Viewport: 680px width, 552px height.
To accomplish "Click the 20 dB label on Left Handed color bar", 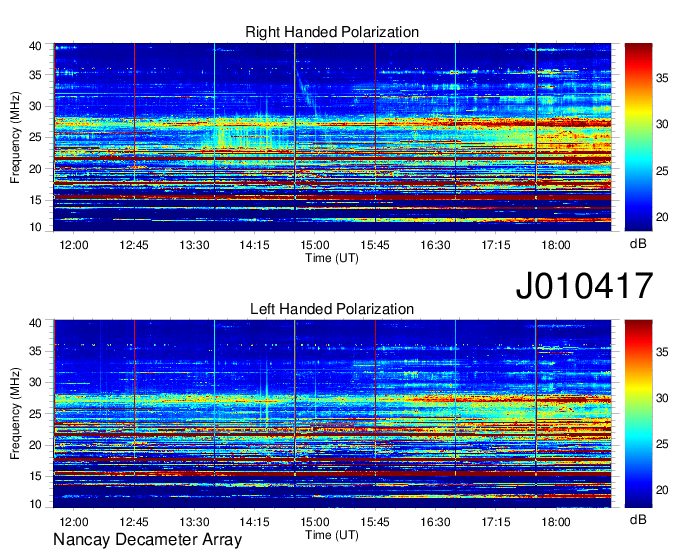I will [662, 490].
